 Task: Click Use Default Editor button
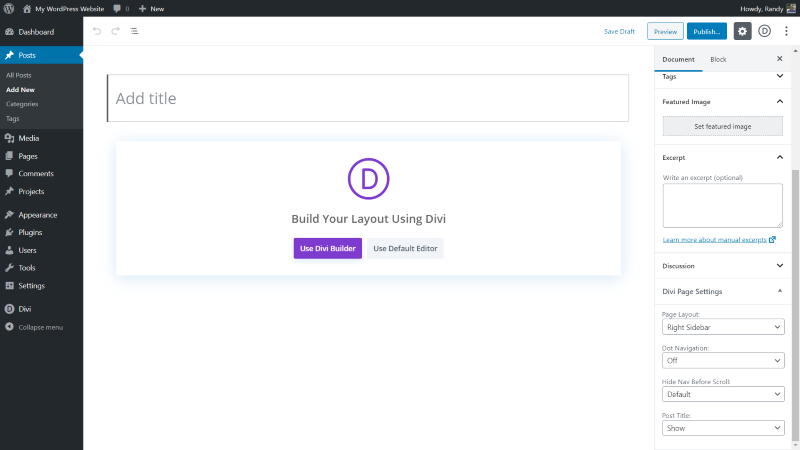[405, 248]
